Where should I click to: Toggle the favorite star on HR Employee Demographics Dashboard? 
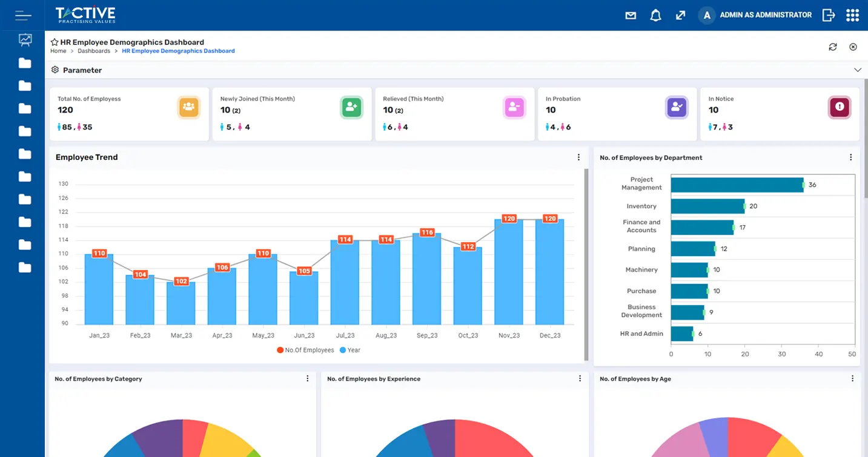(53, 42)
